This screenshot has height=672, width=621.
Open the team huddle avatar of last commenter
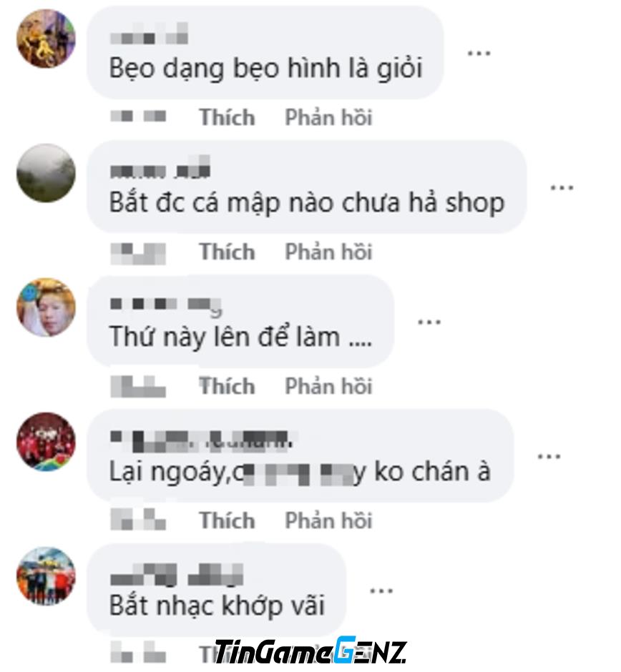47,576
